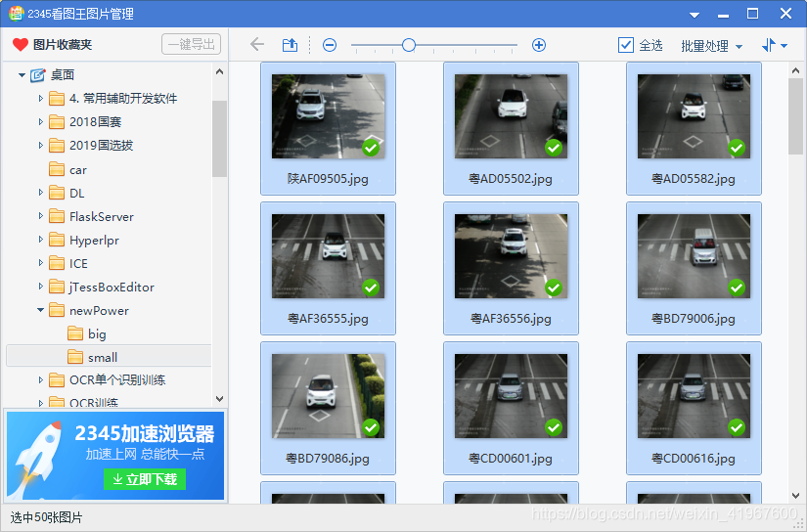Select the 粤CD00616.jpg thumbnail image

(694, 396)
